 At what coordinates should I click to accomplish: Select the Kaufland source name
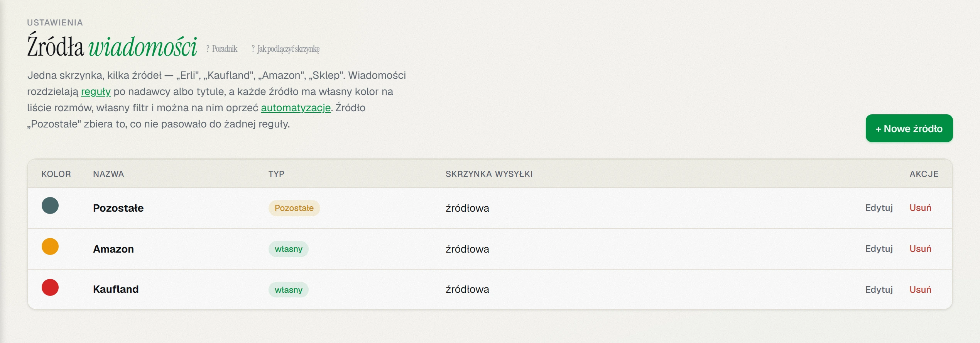coord(116,289)
